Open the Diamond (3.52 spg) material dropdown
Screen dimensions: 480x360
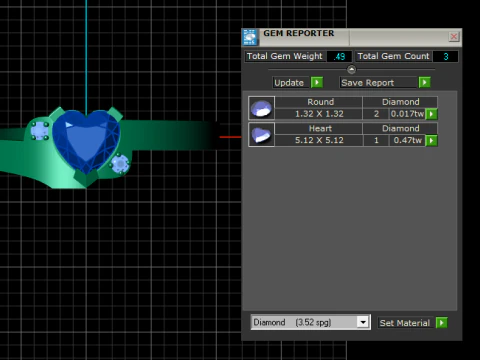click(363, 322)
